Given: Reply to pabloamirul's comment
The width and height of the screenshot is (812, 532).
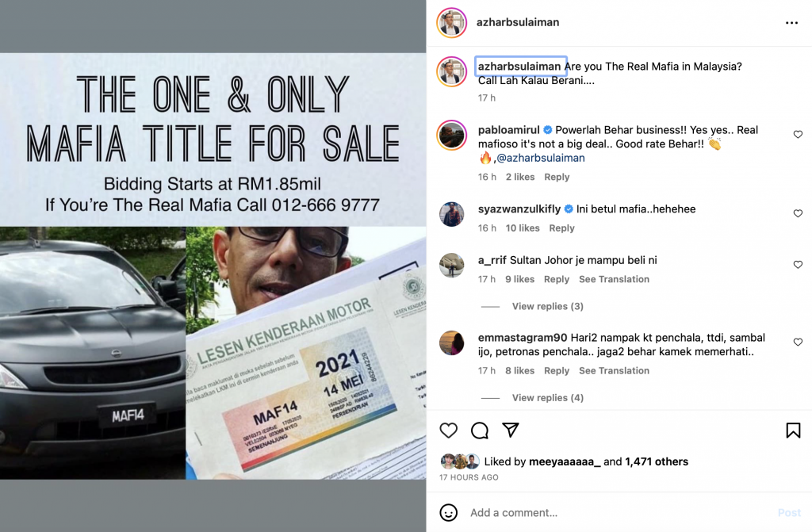Looking at the screenshot, I should point(557,177).
